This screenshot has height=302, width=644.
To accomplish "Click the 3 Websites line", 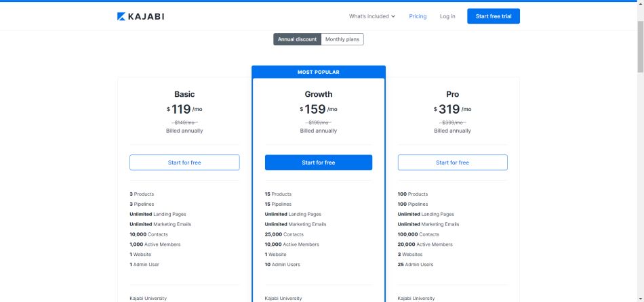I will click(x=410, y=255).
